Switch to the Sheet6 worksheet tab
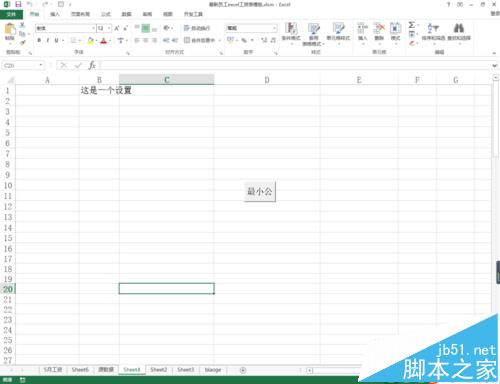The height and width of the screenshot is (384, 500). (x=80, y=370)
